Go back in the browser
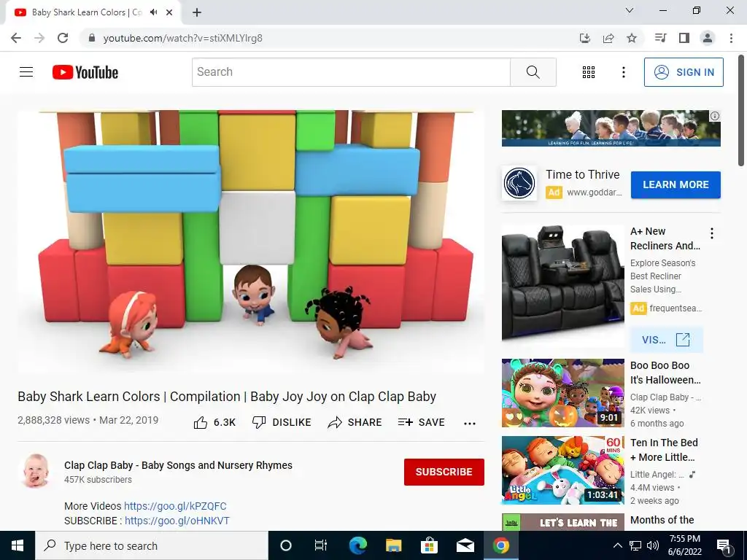747x560 pixels. pyautogui.click(x=16, y=38)
